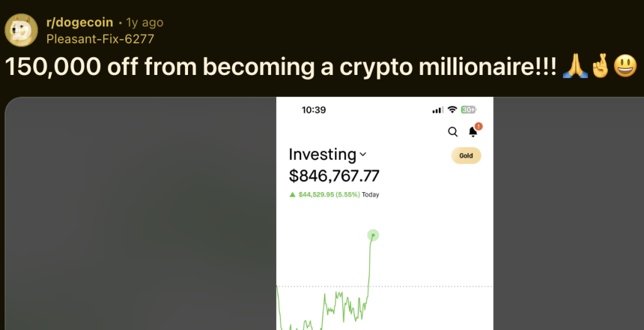The image size is (644, 330).
Task: Click the "1y ago" post timestamp
Action: tap(145, 22)
